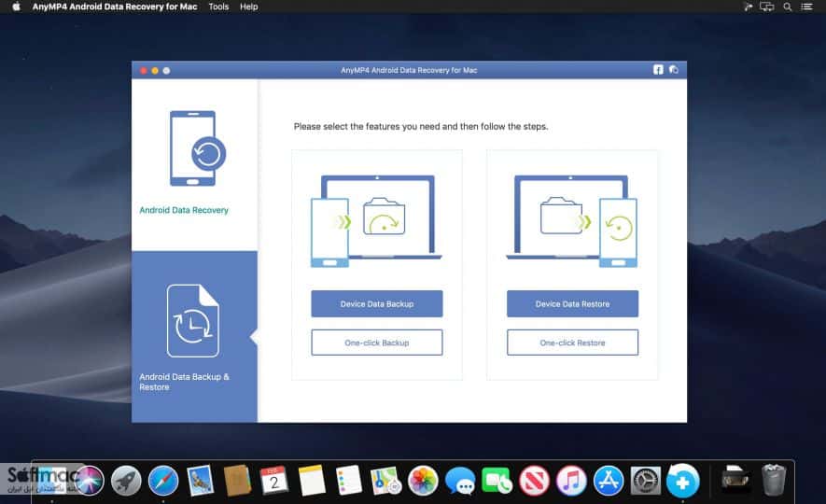This screenshot has width=826, height=504.
Task: Click One-click Backup button
Action: pos(377,343)
